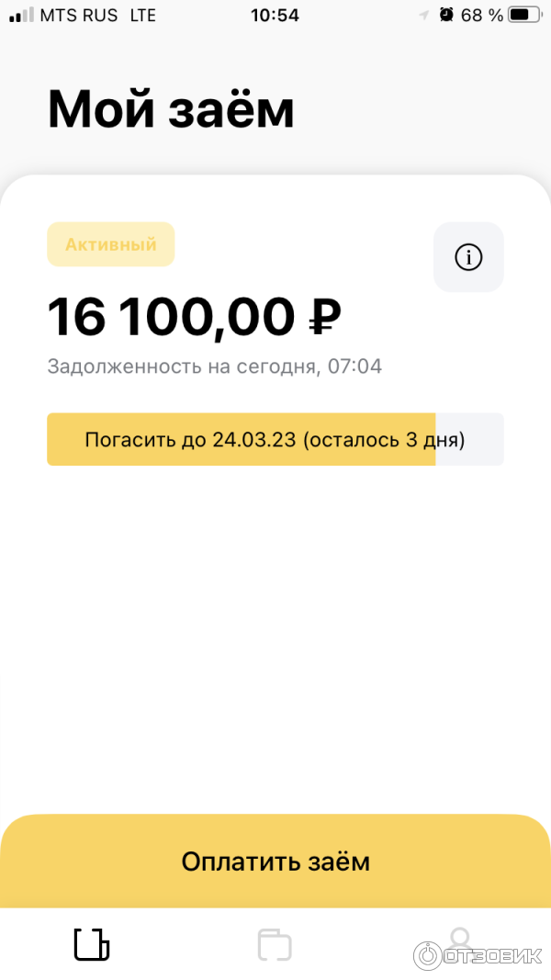Open the active loan tab icon

click(91, 944)
